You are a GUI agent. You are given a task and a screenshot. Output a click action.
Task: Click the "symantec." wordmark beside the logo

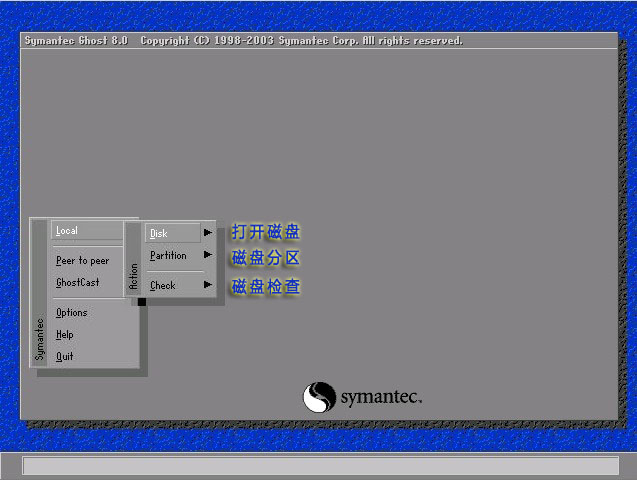point(381,396)
